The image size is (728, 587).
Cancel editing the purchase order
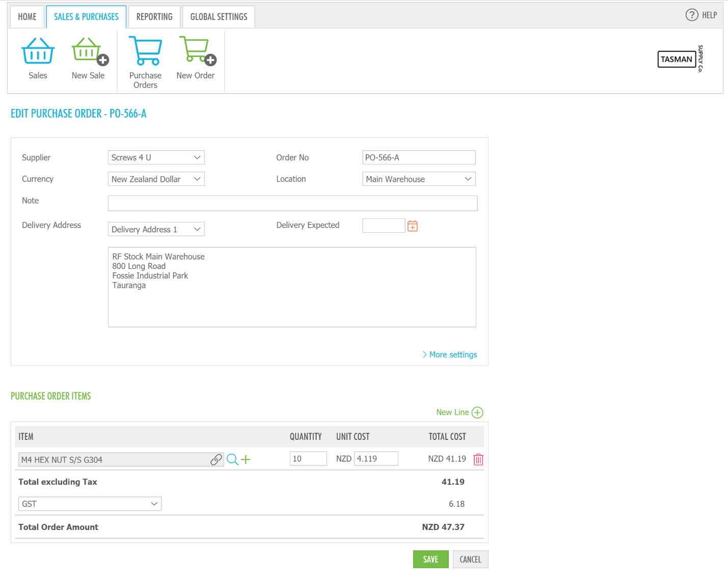point(470,559)
